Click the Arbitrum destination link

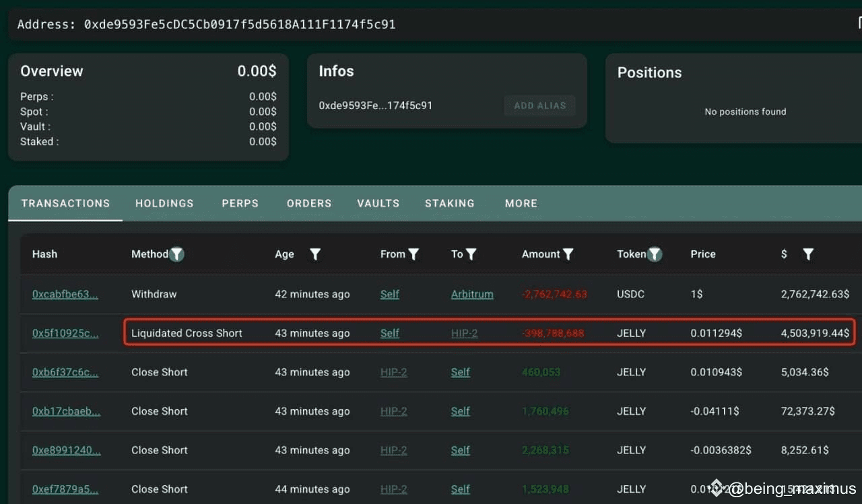(x=472, y=294)
